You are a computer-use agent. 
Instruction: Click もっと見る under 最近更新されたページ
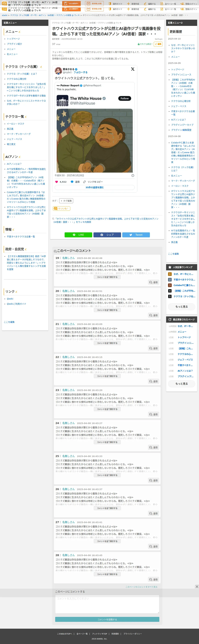pos(181,384)
